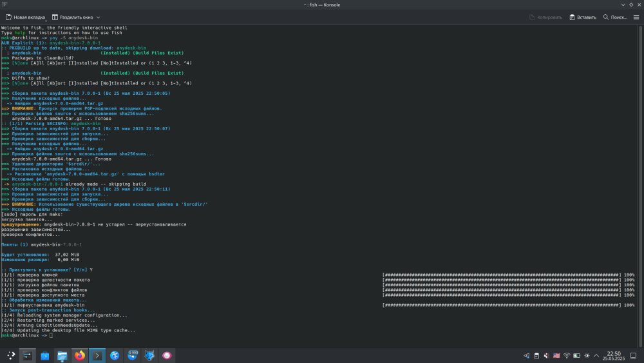
Task: Open the Wi-Fi network tray icon
Action: (x=567, y=356)
